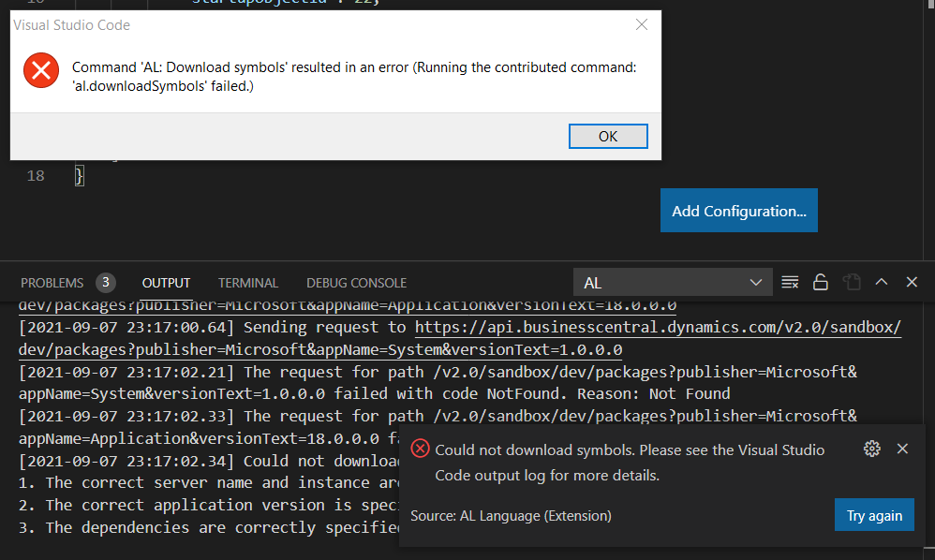Close the bottom panel
The width and height of the screenshot is (935, 560).
(x=912, y=282)
